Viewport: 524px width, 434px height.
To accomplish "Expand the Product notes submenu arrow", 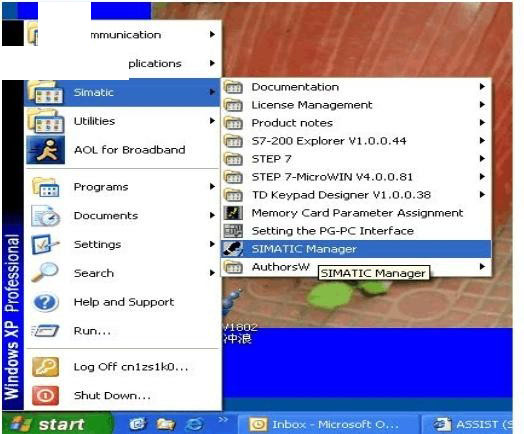I will pyautogui.click(x=482, y=123).
